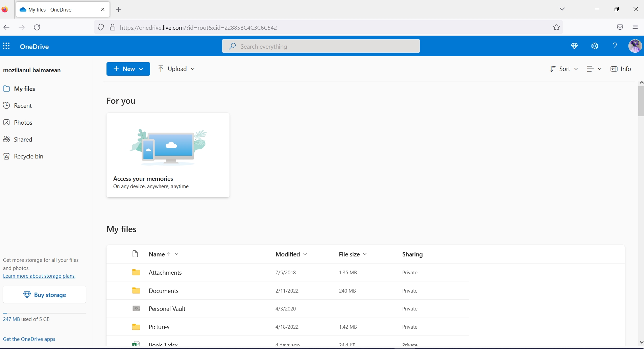
Task: Select Photos in the sidebar
Action: [23, 122]
